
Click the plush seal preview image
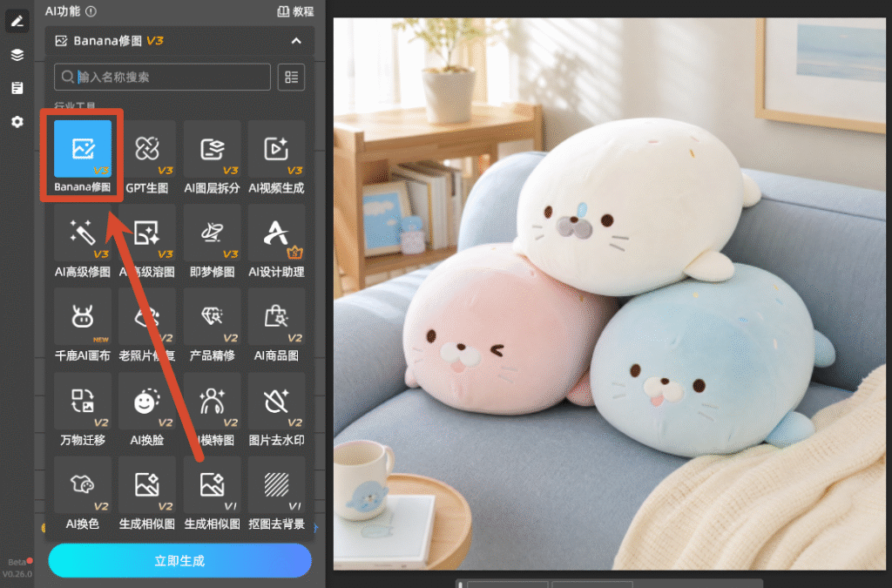coord(609,294)
